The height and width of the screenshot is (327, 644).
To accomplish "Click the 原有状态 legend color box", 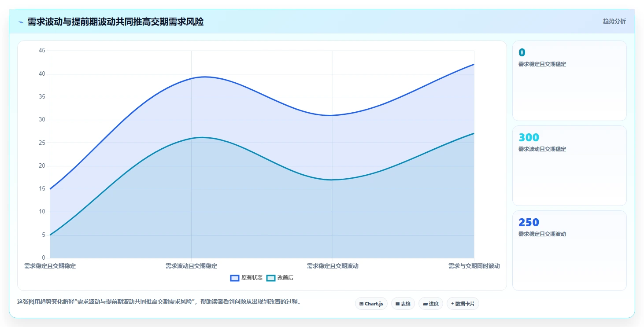I will tap(235, 278).
